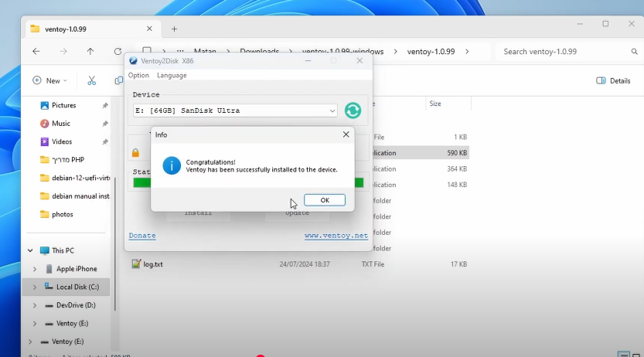Close the ventoy-1.0.99 Explorer tab
Screen dimensions: 644x357
click(149, 29)
